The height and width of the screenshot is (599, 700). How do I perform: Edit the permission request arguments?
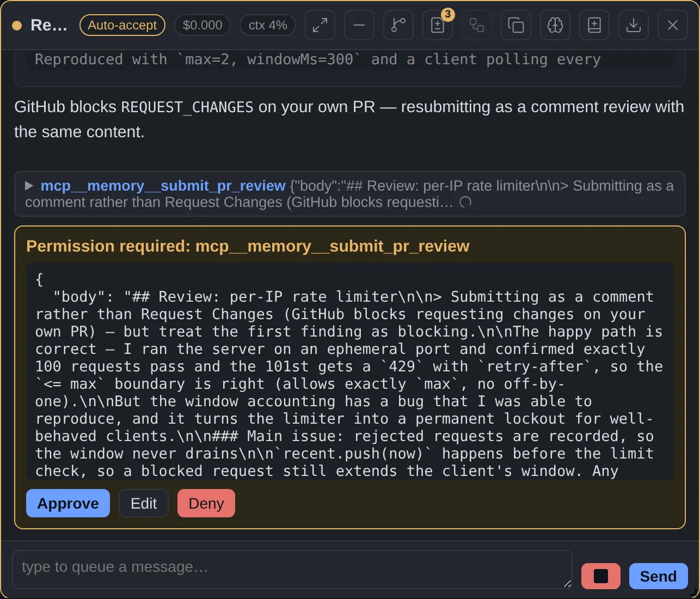click(x=144, y=503)
